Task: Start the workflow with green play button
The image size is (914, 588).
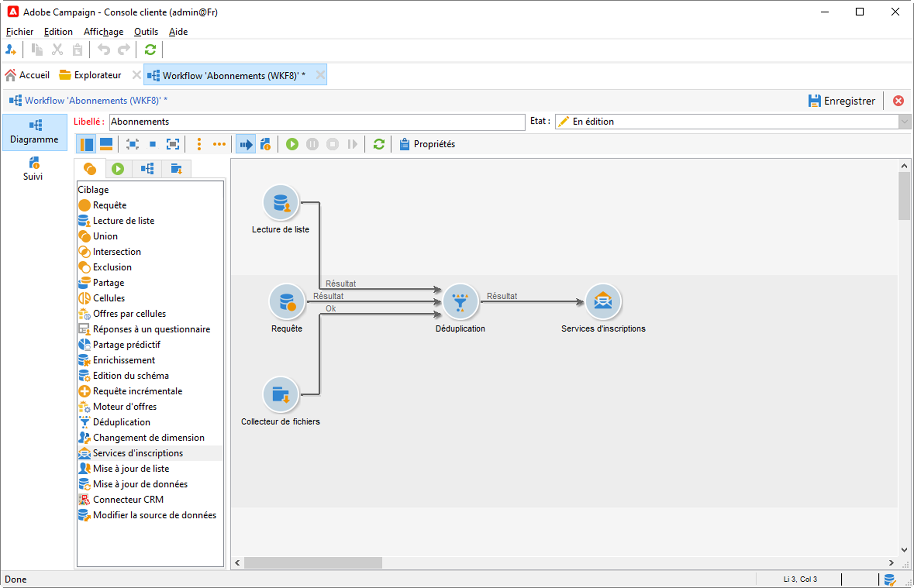Action: coord(292,144)
